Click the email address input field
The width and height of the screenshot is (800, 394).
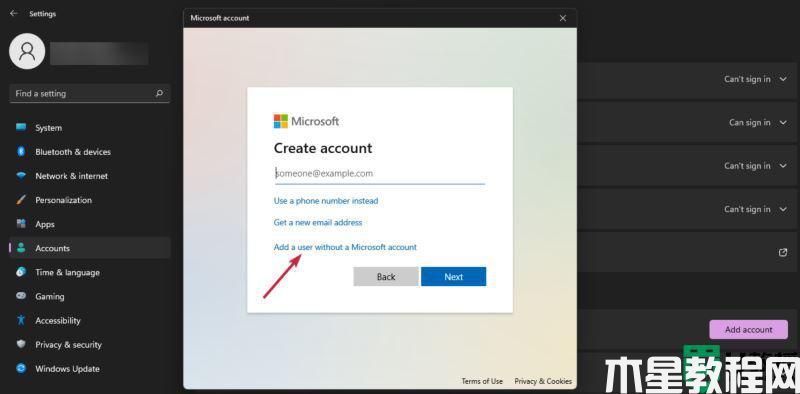[x=379, y=174]
